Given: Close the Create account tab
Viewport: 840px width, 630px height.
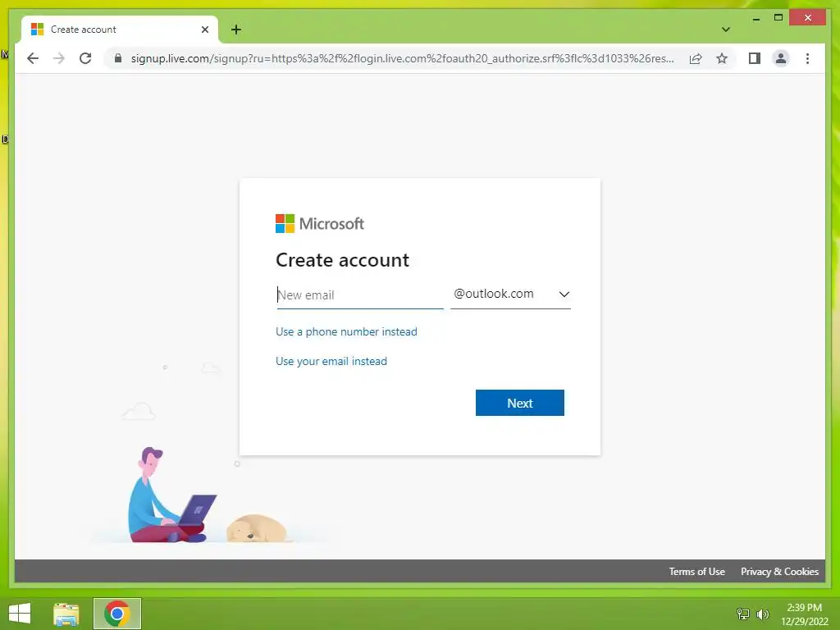Looking at the screenshot, I should pyautogui.click(x=204, y=30).
